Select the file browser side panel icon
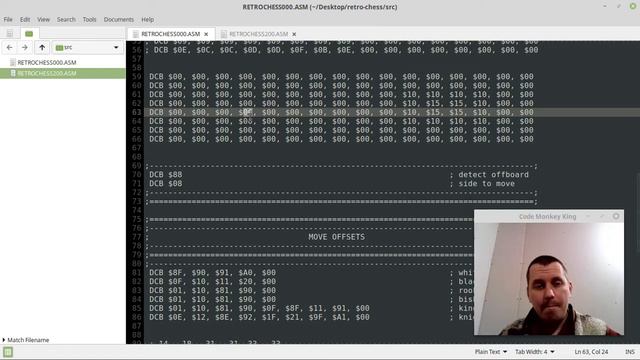 pos(29,33)
